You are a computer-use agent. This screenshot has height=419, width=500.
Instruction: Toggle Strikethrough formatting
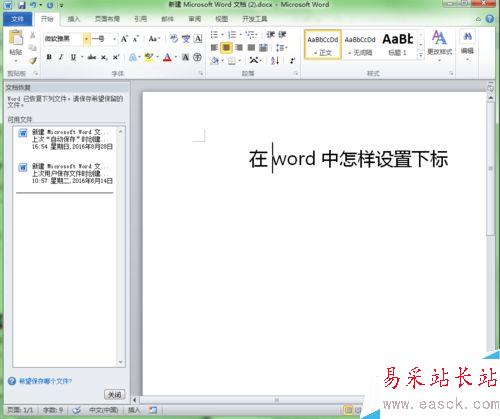tap(92, 57)
